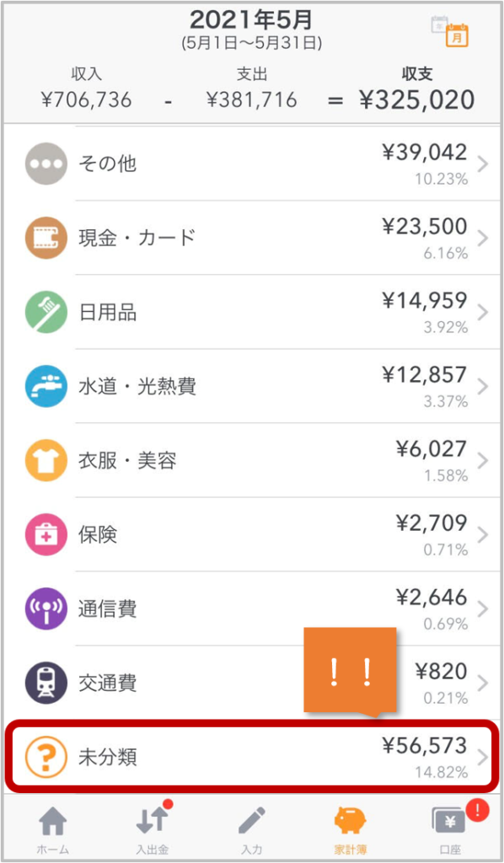504x863 pixels.
Task: Expand the 日用品 row chevron
Action: [x=483, y=313]
